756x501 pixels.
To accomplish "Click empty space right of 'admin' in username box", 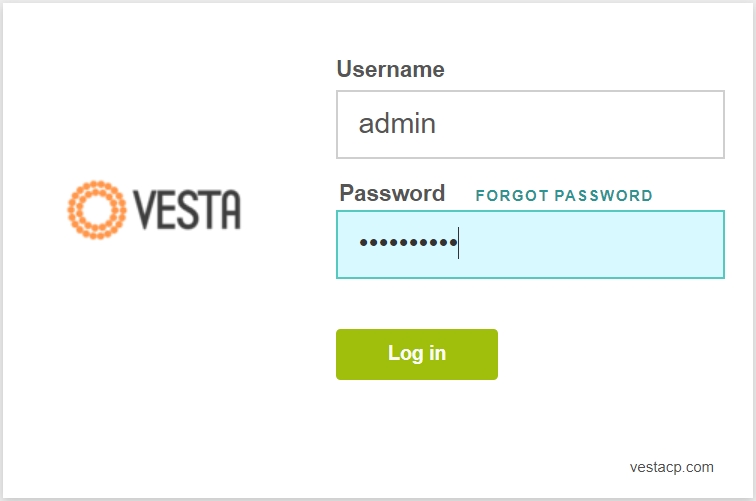I will 579,124.
